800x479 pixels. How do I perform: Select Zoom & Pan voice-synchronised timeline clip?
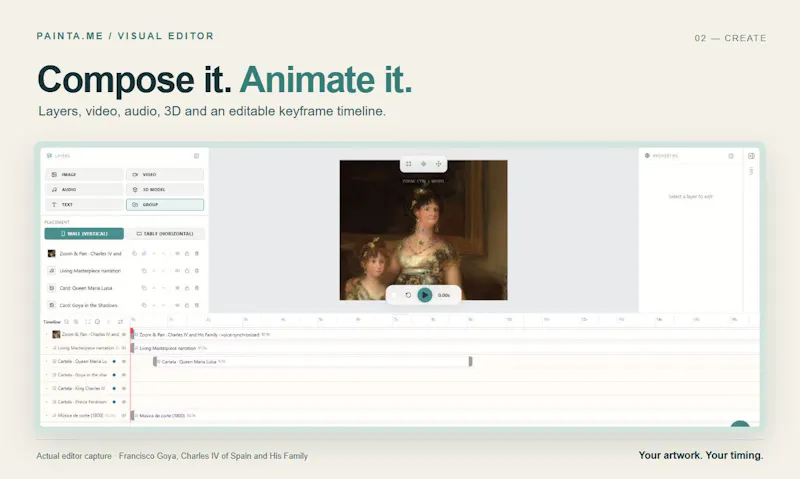coord(445,335)
